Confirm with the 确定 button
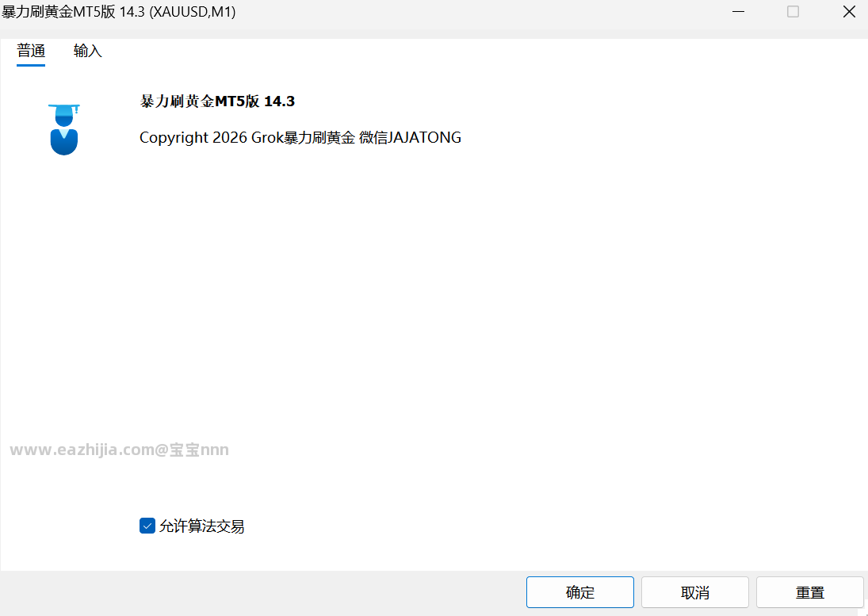This screenshot has width=868, height=616. tap(579, 592)
